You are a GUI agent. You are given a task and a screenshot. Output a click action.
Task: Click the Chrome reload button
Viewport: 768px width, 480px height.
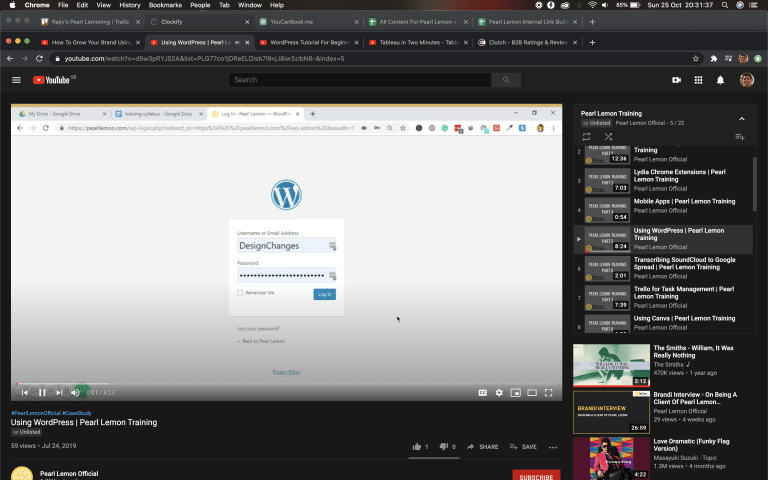pyautogui.click(x=39, y=58)
